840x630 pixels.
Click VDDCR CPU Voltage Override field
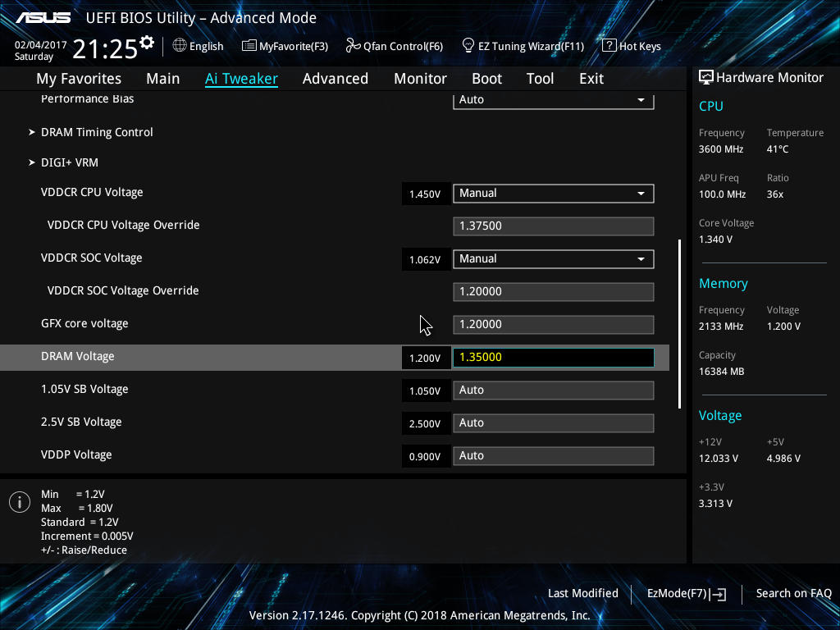554,226
